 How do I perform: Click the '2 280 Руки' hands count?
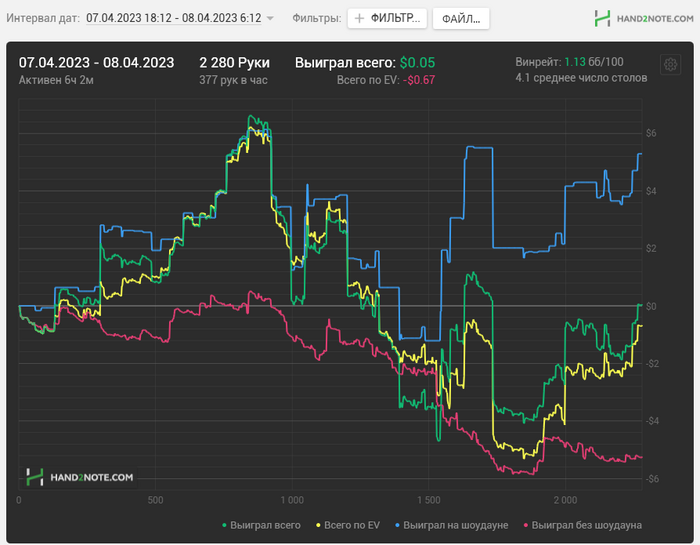click(234, 62)
